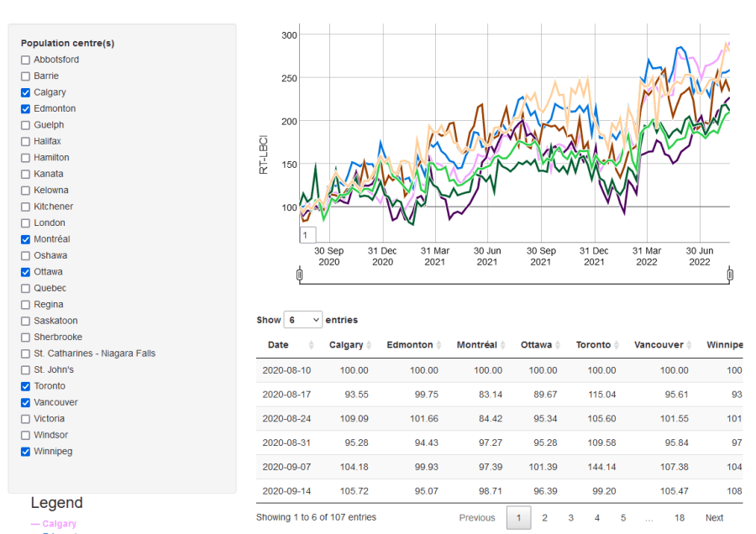Enable the Abbotsford checkbox
This screenshot has height=534, width=756.
pyautogui.click(x=25, y=60)
